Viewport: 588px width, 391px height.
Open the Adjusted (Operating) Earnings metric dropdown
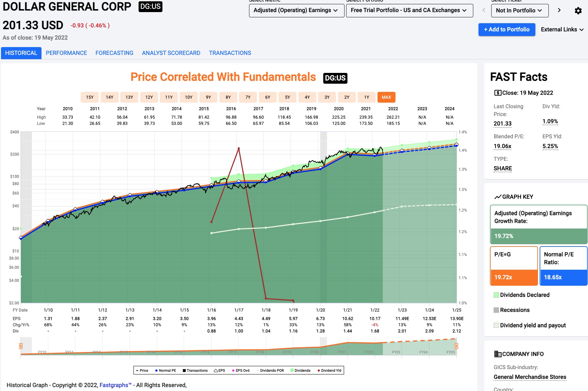coord(296,10)
